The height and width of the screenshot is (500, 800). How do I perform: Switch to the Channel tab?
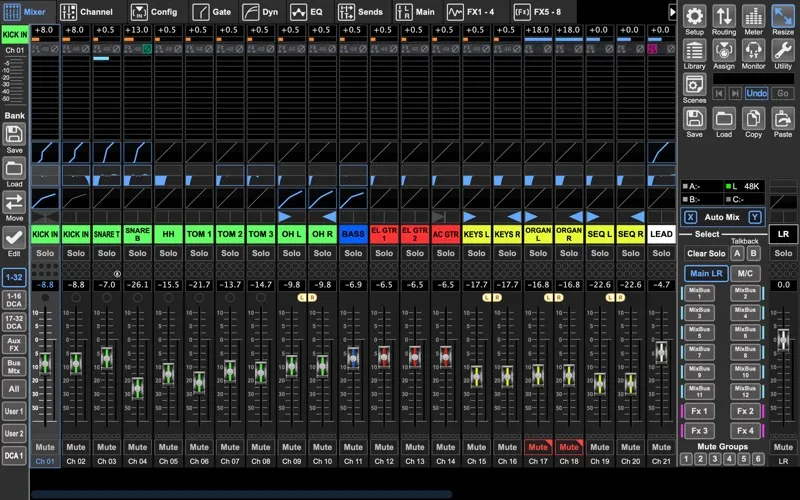click(x=86, y=12)
